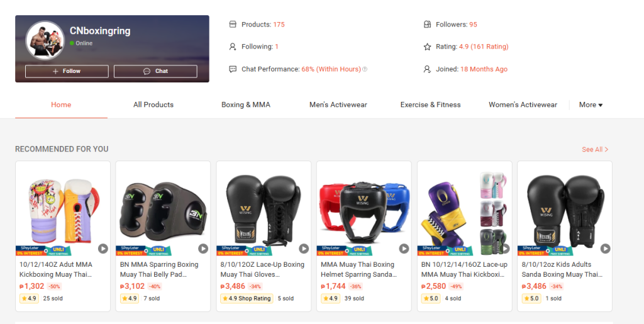Click the Chat Performance help icon

click(365, 69)
